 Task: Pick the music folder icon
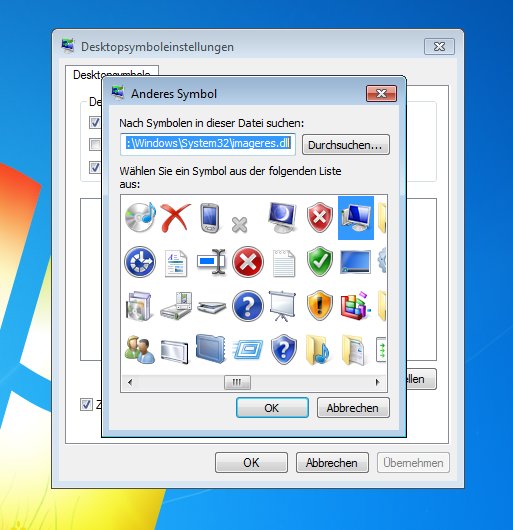(x=318, y=350)
